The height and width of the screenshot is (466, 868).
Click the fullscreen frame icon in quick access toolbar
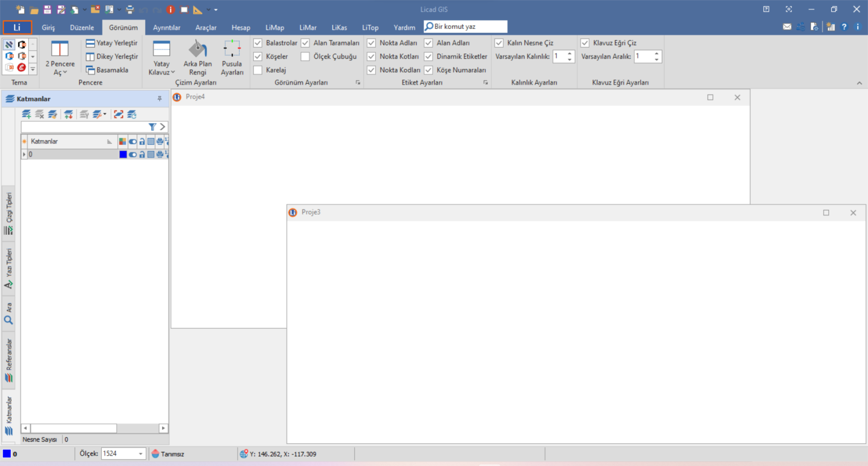click(184, 9)
